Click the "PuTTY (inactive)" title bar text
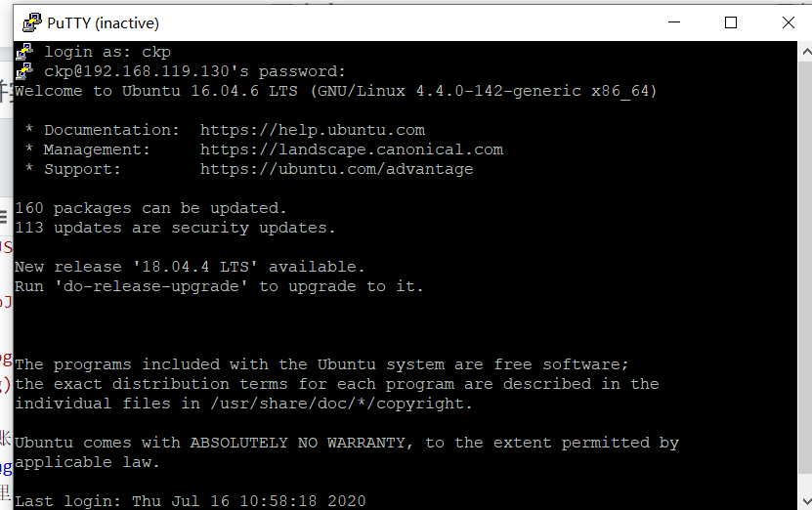Image resolution: width=812 pixels, height=510 pixels. pyautogui.click(x=103, y=23)
